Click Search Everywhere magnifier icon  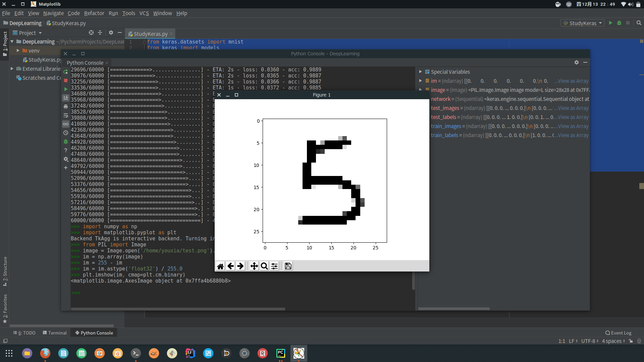point(639,23)
